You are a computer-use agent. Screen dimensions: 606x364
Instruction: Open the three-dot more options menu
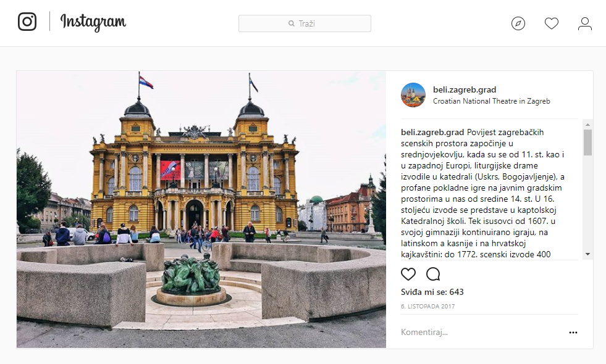coord(573,333)
